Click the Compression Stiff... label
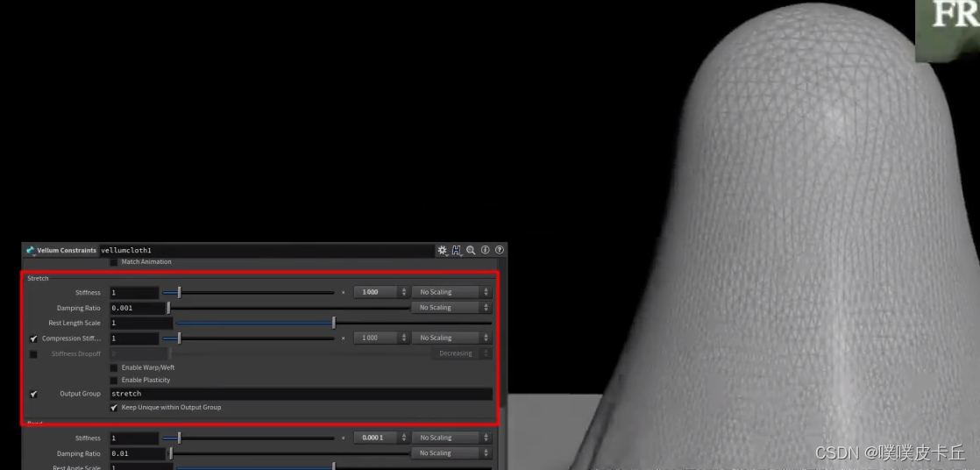 tap(71, 338)
